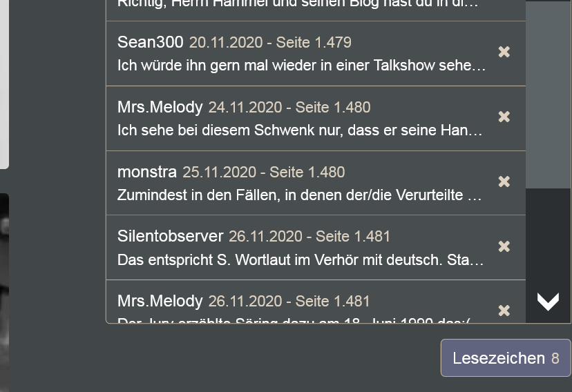572x392 pixels.
Task: Remove Mrs.Melody bookmark dated 26.11.2020
Action: 504,311
